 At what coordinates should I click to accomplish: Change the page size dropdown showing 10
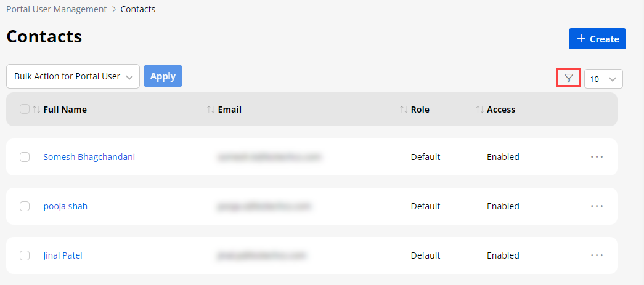coord(603,79)
